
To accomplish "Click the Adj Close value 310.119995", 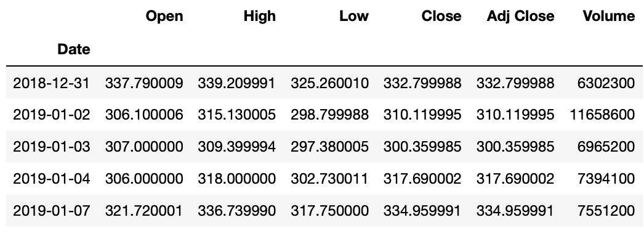I will pyautogui.click(x=515, y=114).
